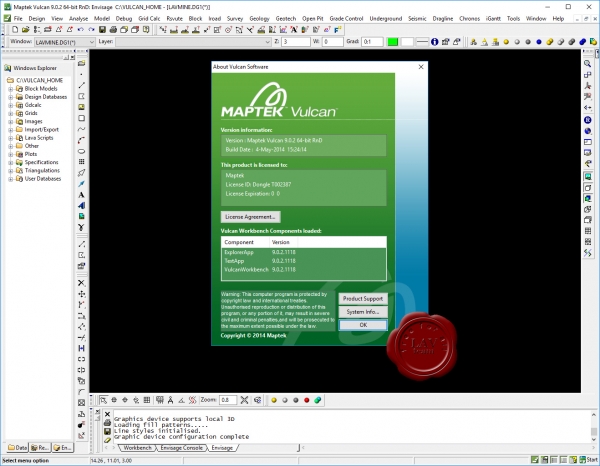Click the Z value input field
Image resolution: width=600 pixels, height=466 pixels.
296,42
